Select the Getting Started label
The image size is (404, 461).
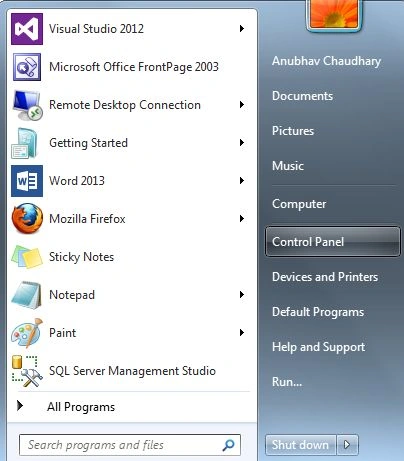pyautogui.click(x=88, y=143)
